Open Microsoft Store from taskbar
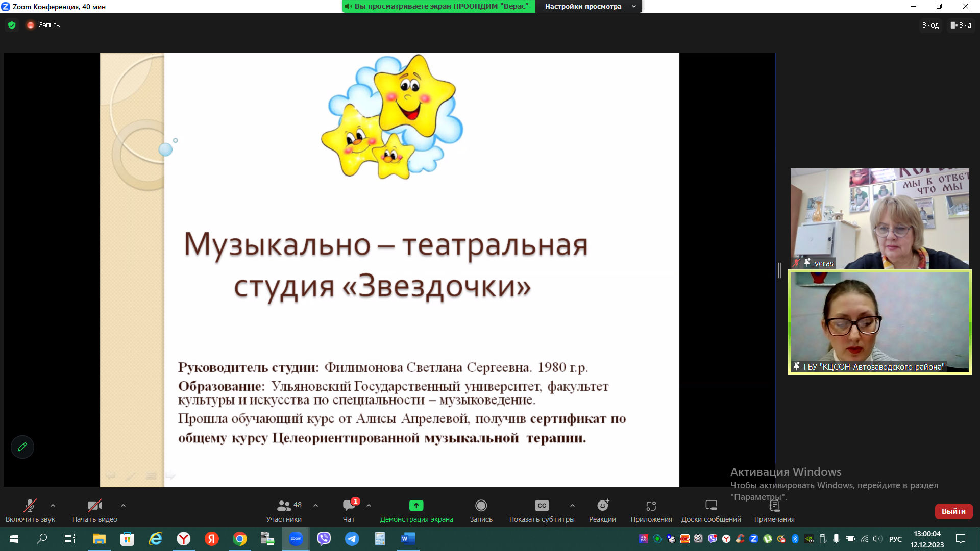Image resolution: width=980 pixels, height=551 pixels. 127,539
